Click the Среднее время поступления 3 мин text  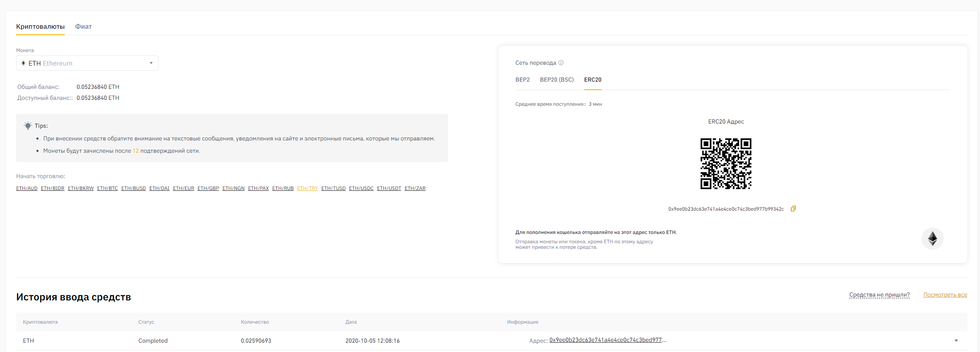pyautogui.click(x=559, y=104)
